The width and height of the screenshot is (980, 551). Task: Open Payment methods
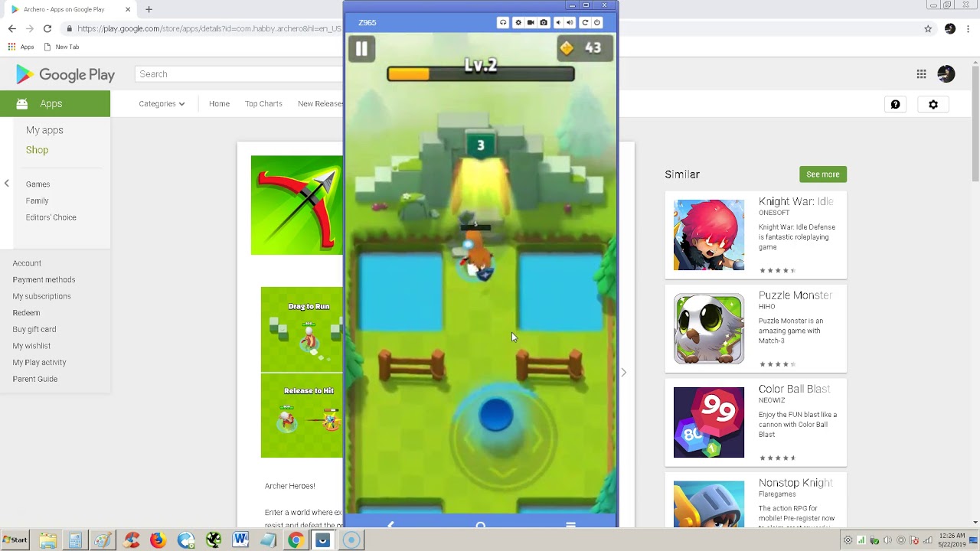pos(44,280)
